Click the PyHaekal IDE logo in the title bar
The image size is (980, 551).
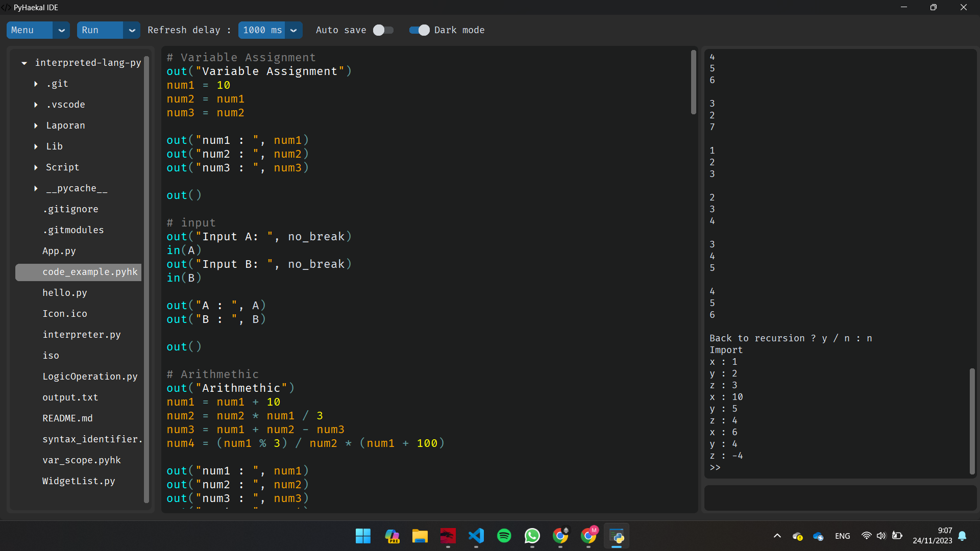pyautogui.click(x=6, y=7)
